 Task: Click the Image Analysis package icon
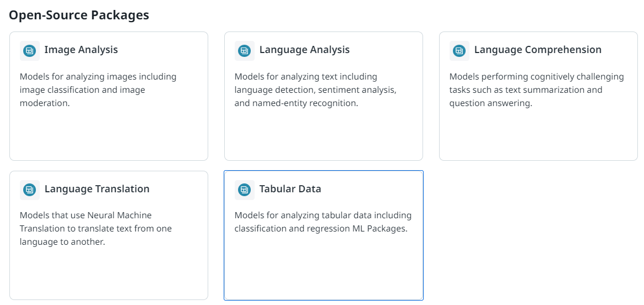coord(29,51)
